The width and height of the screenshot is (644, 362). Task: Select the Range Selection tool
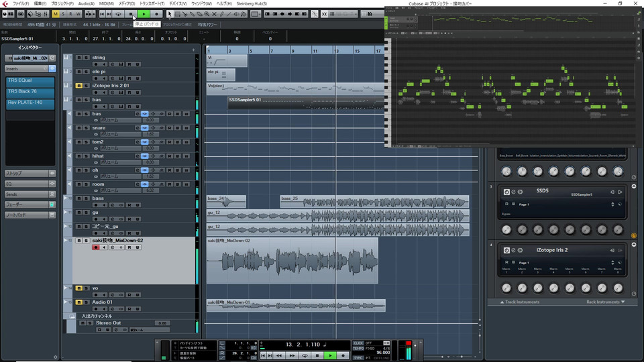(x=177, y=14)
